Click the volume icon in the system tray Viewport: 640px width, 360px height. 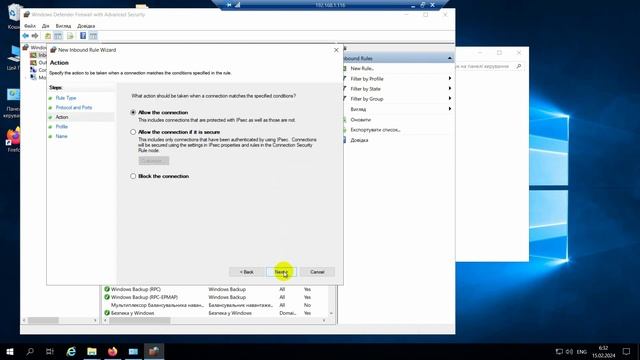click(569, 351)
